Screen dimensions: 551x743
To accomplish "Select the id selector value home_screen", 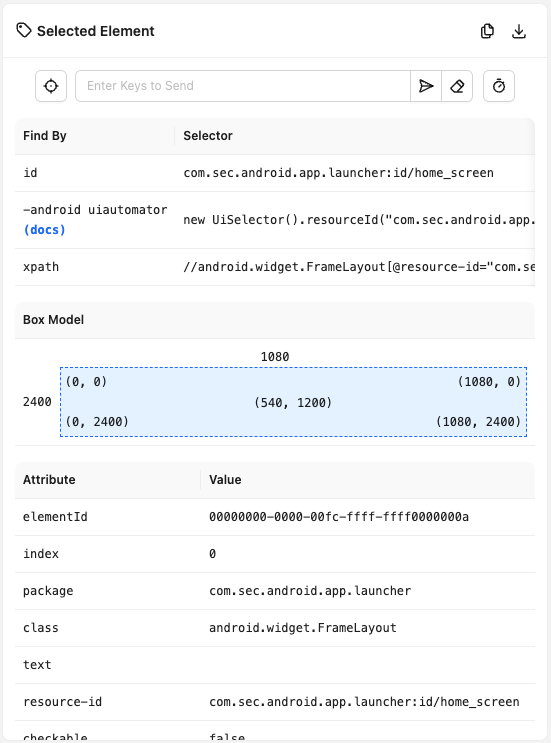I will (338, 173).
